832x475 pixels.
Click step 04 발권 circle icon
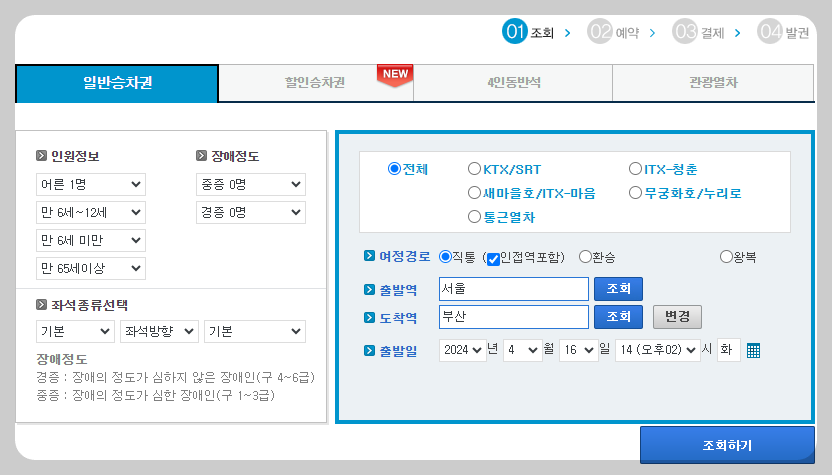click(x=769, y=32)
